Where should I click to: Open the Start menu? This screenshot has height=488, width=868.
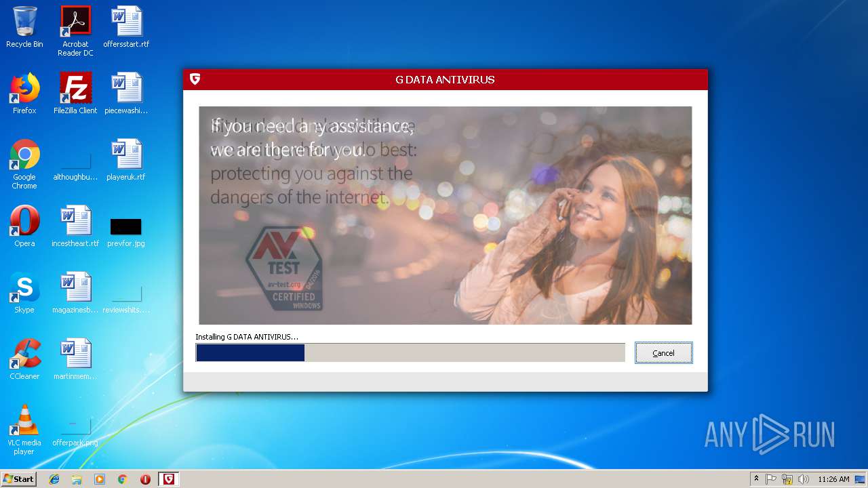click(x=18, y=479)
